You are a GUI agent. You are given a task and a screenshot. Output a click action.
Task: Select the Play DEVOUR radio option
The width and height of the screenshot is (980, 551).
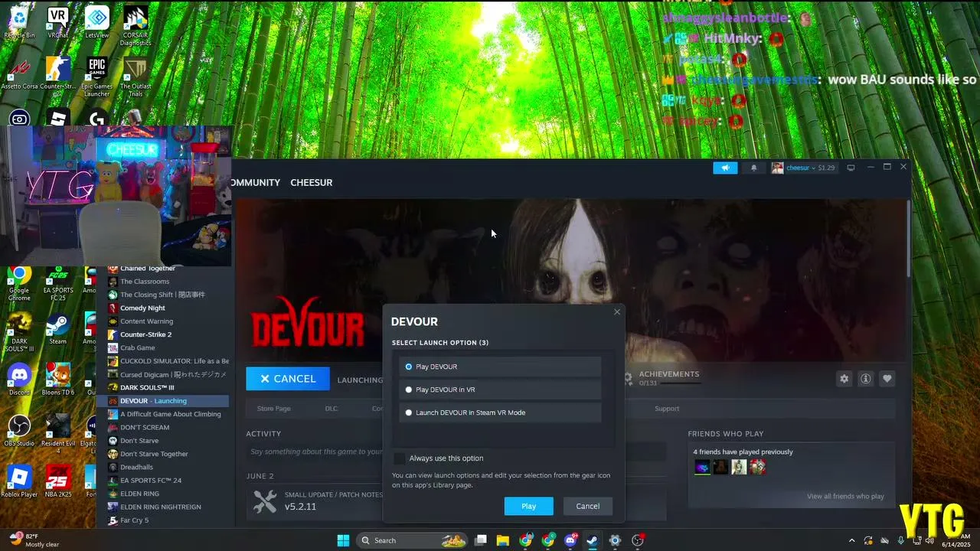coord(500,367)
